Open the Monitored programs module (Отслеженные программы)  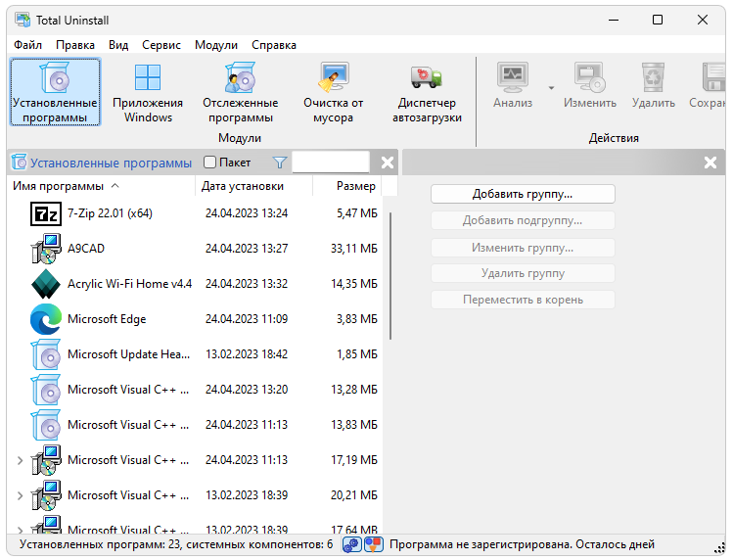tap(241, 92)
